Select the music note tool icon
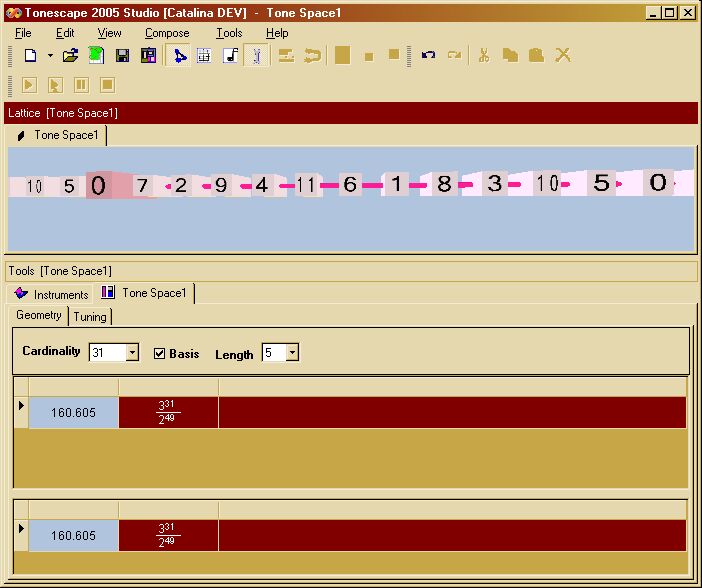 [x=231, y=56]
